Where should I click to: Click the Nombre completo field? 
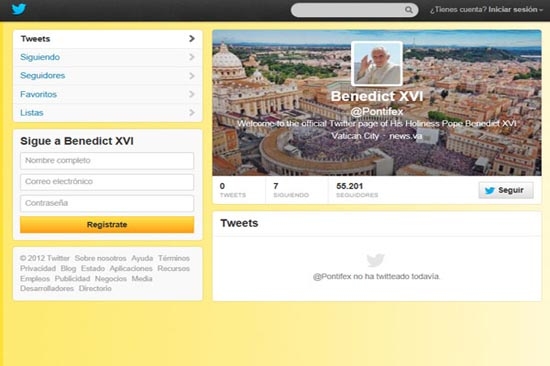coord(107,161)
